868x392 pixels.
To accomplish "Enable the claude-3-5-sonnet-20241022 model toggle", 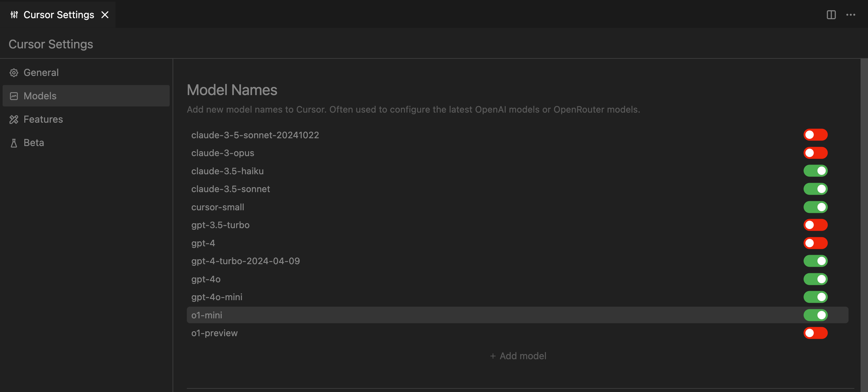I will click(815, 135).
